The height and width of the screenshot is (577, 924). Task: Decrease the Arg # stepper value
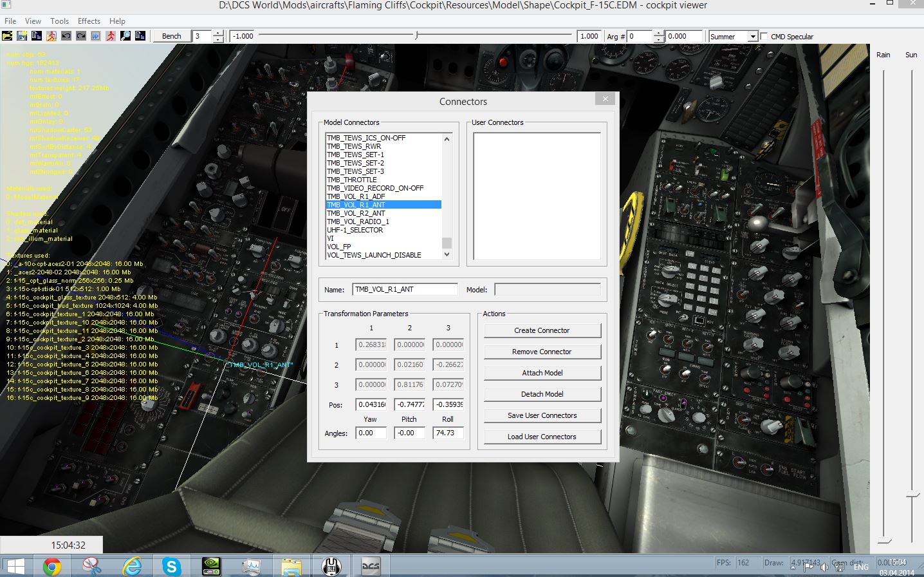[x=659, y=39]
